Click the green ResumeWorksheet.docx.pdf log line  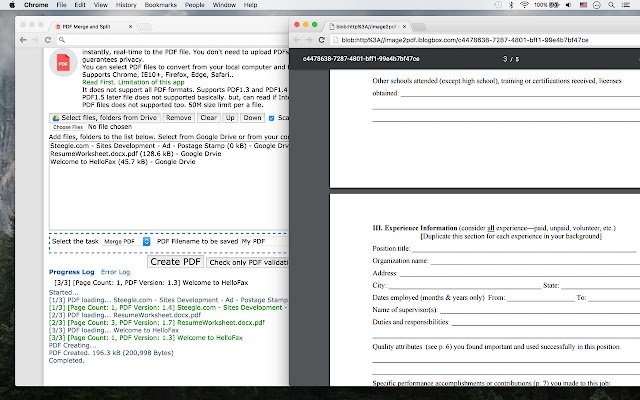tap(157, 322)
